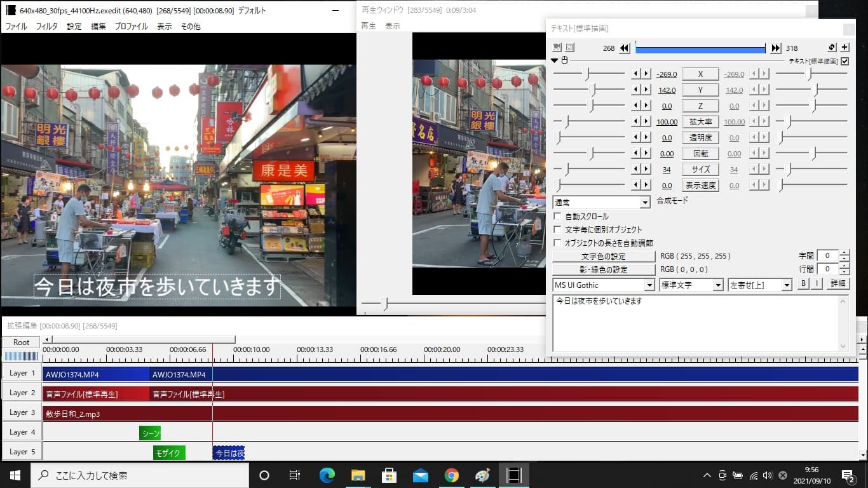Enable 自動スクロール checkbox
The width and height of the screenshot is (868, 488).
557,217
